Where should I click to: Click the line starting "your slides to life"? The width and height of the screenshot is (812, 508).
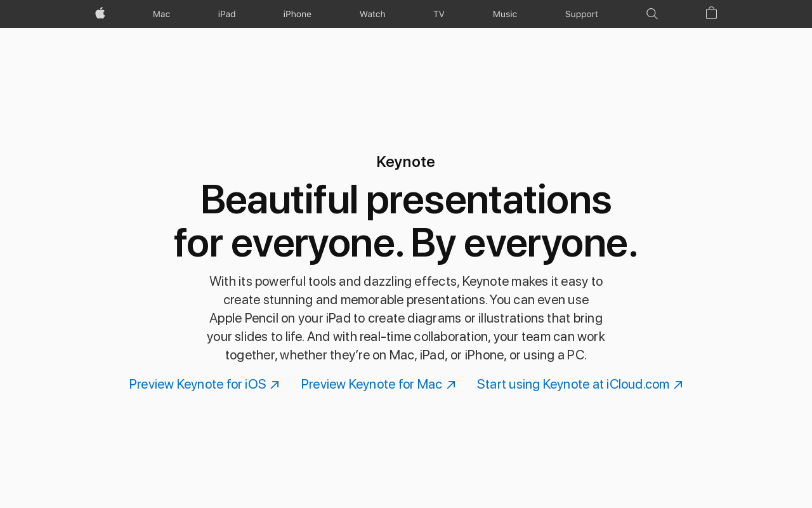(x=406, y=337)
